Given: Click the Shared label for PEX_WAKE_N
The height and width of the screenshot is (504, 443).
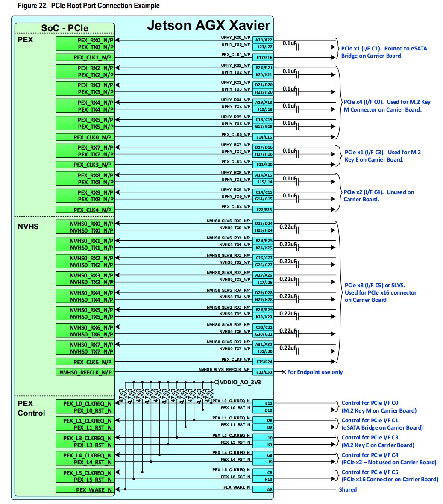Looking at the screenshot, I should [348, 489].
